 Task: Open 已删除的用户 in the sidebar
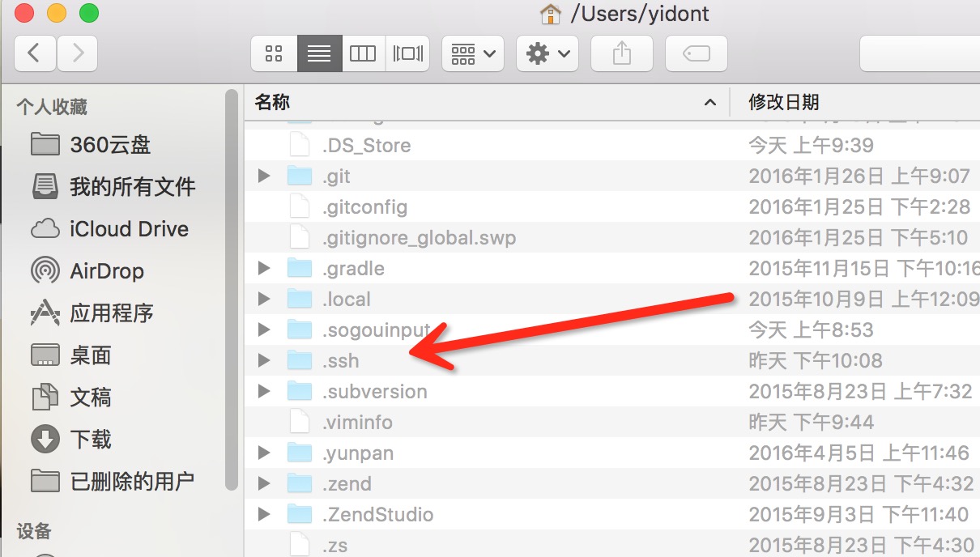[113, 482]
